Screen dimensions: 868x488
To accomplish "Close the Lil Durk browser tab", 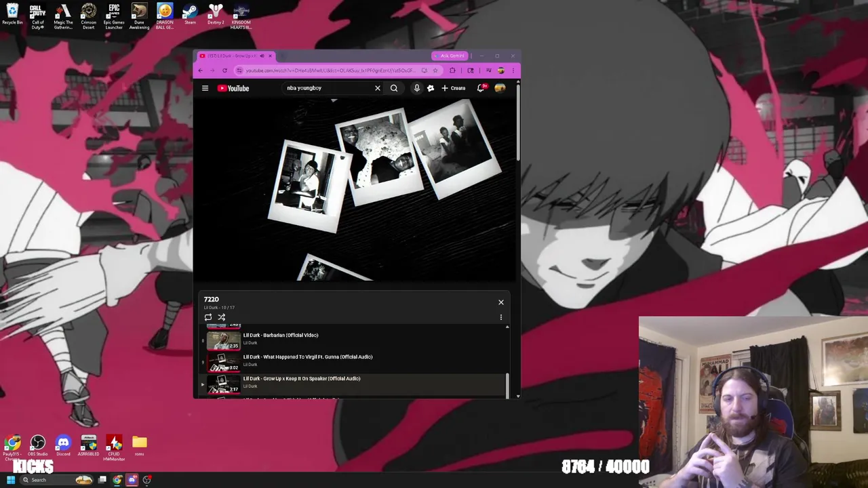I will (270, 56).
